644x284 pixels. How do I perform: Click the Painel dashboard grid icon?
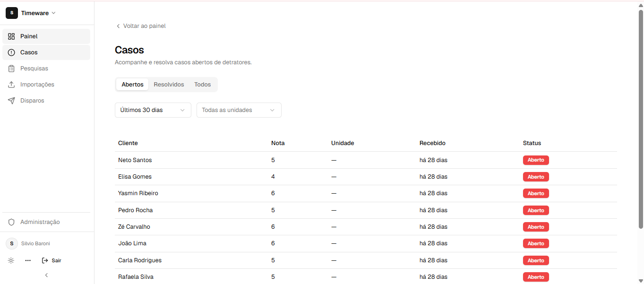pos(11,36)
